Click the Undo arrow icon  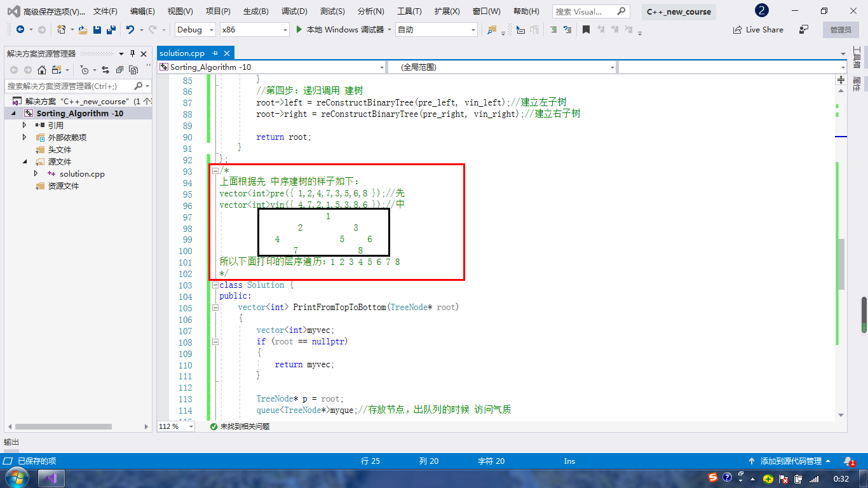(130, 29)
